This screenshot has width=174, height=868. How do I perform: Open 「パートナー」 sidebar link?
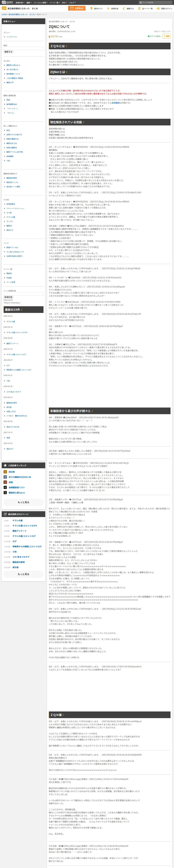12,108
